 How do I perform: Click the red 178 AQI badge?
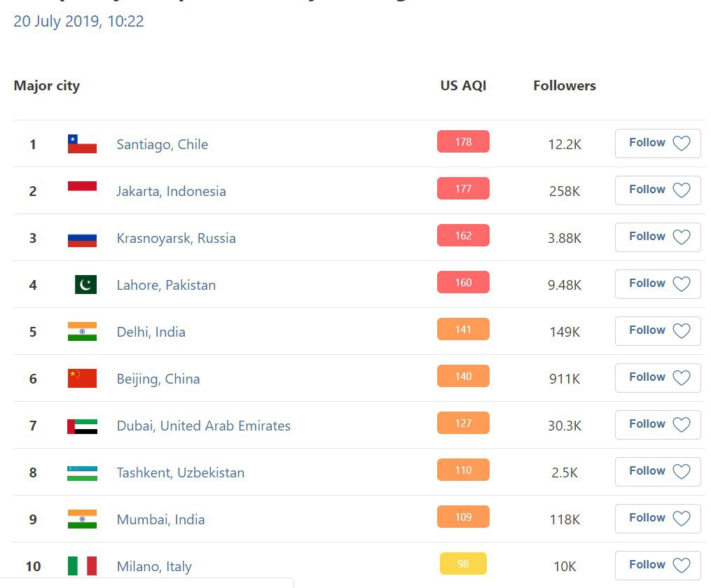(463, 142)
